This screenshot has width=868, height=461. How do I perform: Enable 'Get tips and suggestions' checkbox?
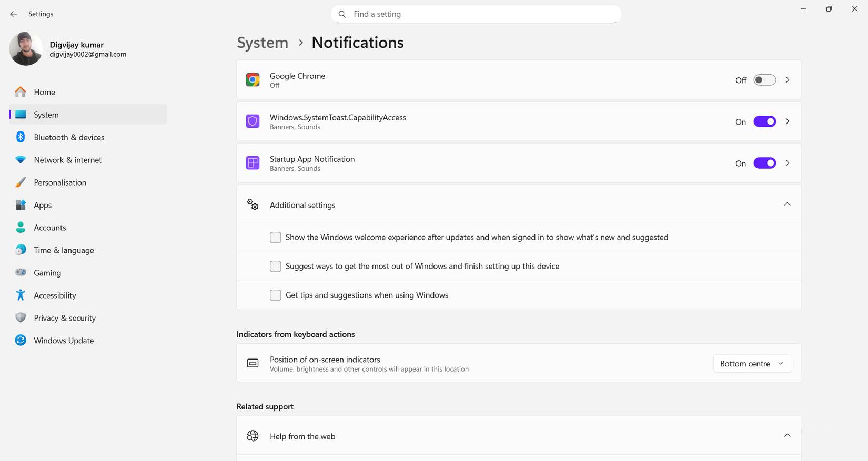275,295
